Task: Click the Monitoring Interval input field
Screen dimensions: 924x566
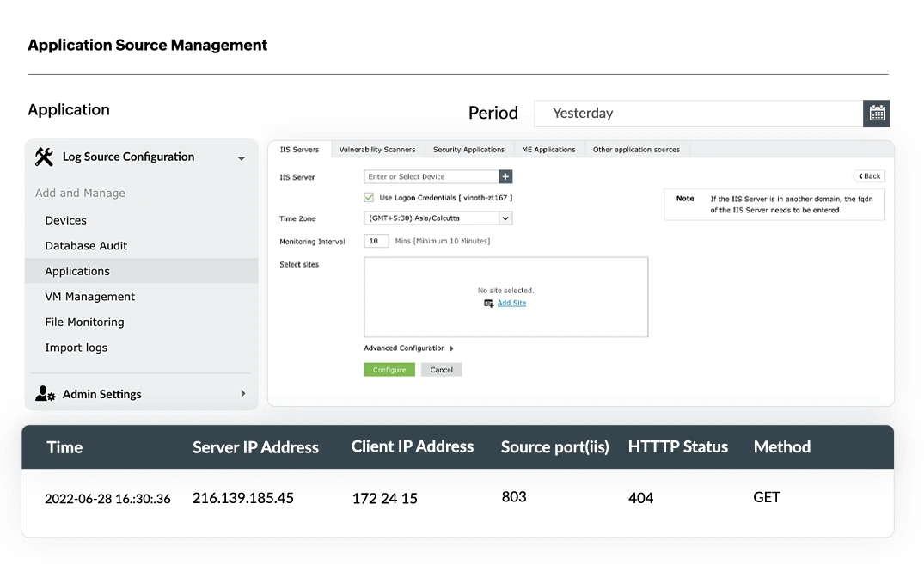Action: click(376, 241)
